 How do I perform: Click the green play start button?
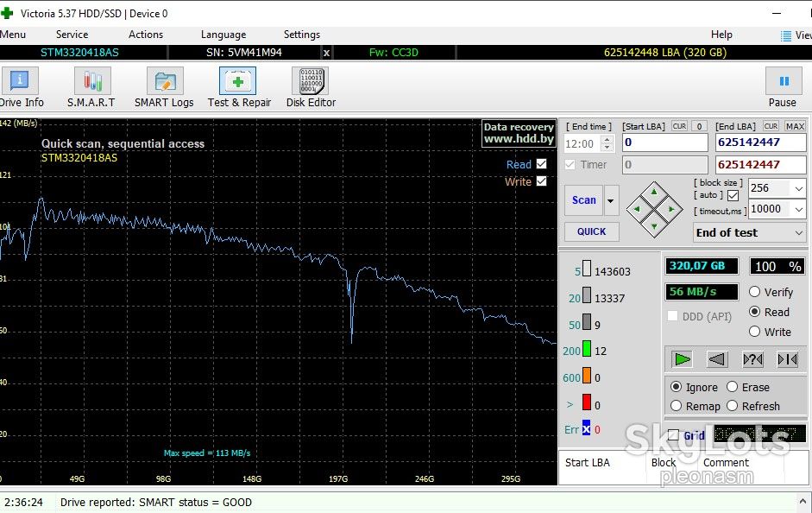[682, 359]
